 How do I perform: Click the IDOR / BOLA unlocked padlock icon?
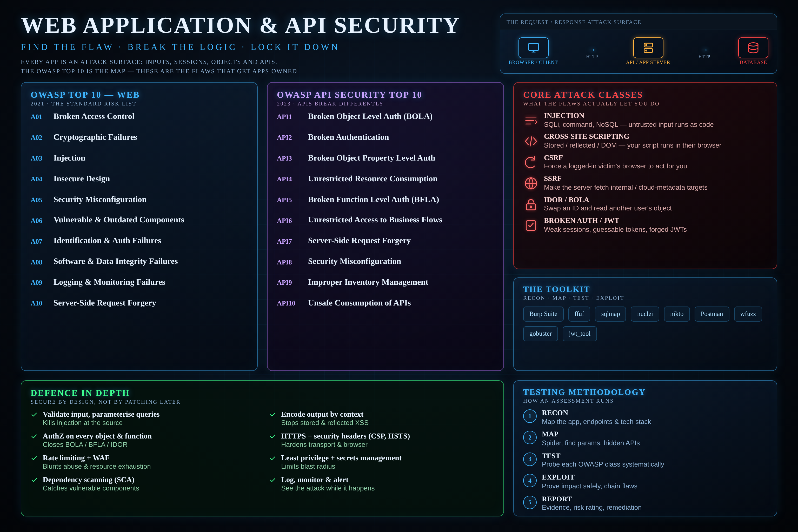(x=531, y=205)
